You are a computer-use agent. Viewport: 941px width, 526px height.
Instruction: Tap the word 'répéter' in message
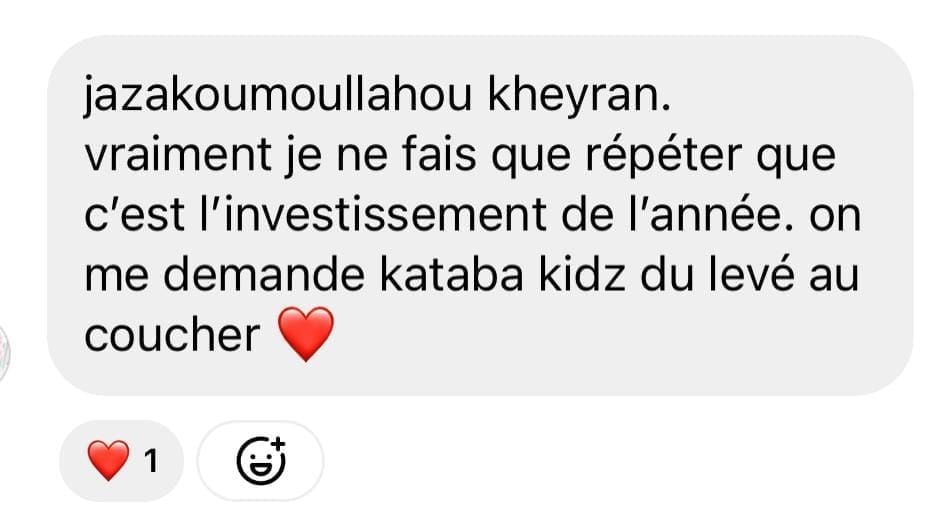click(x=664, y=156)
